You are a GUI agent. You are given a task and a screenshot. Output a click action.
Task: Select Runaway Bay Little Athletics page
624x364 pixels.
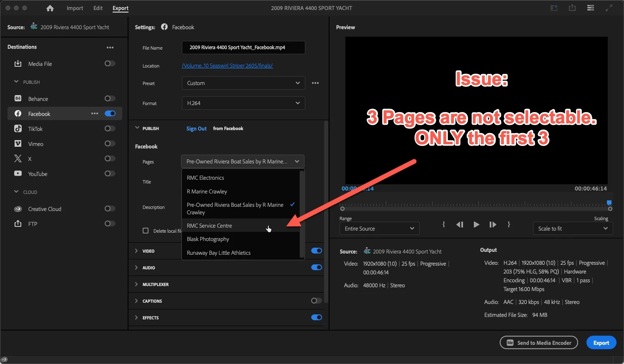(241, 253)
